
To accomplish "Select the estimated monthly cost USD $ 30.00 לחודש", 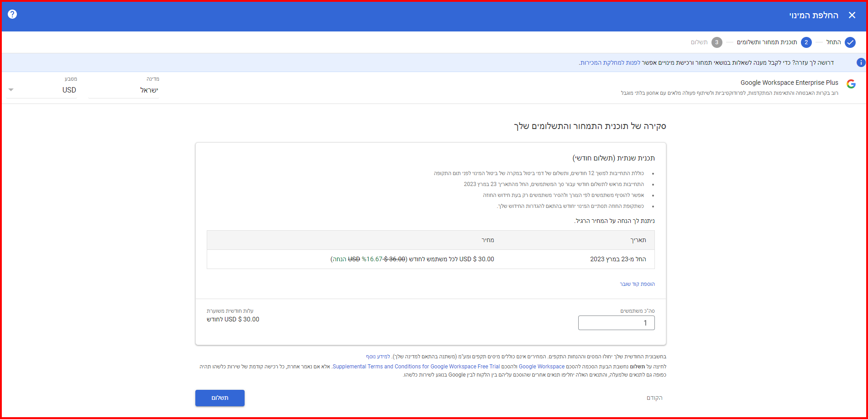I will [233, 319].
